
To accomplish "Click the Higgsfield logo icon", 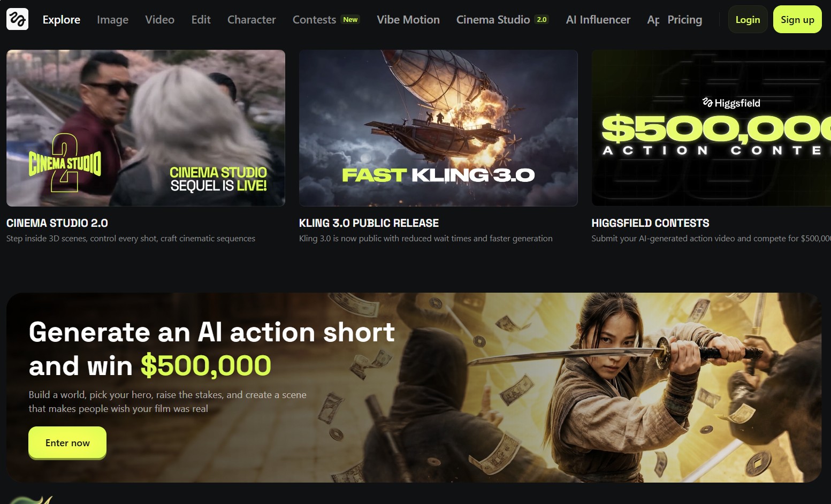I will [17, 19].
